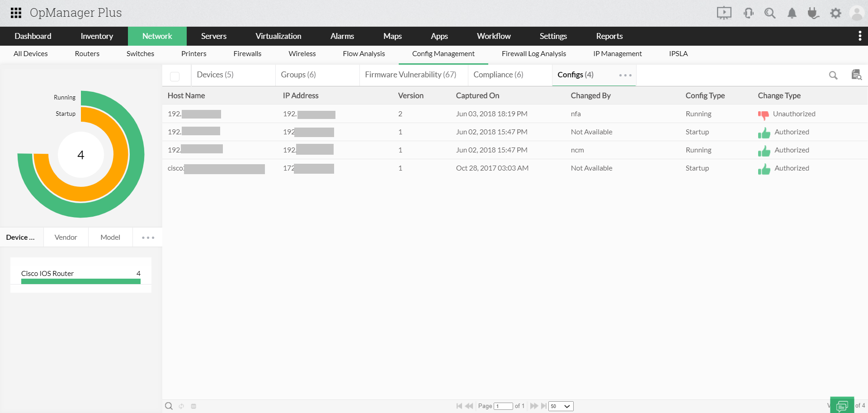
Task: Open the Compliance (6) view
Action: point(498,74)
